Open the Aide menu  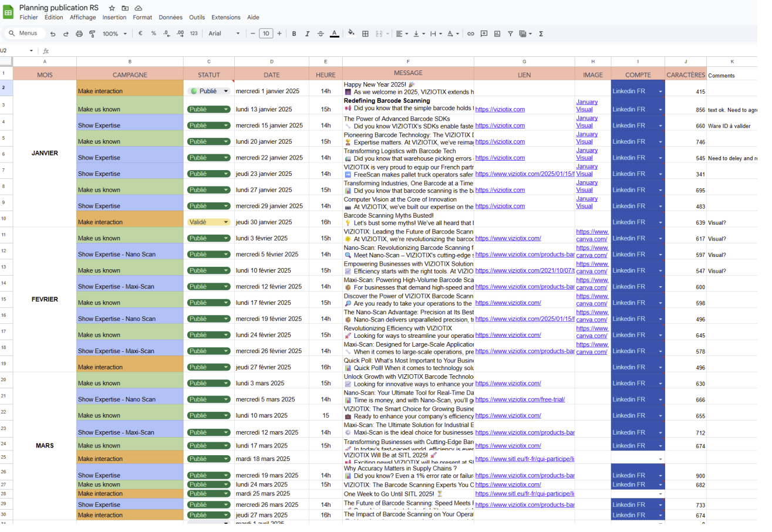[x=253, y=18]
